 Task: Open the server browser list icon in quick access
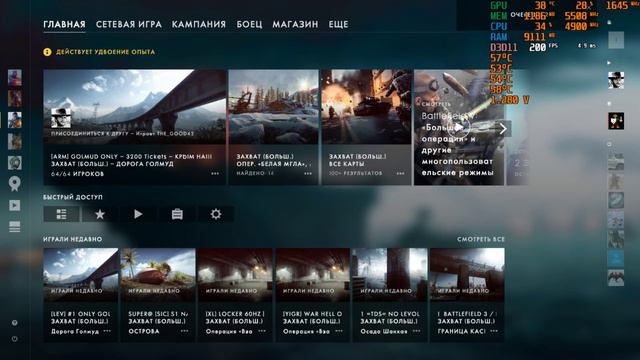tap(62, 214)
